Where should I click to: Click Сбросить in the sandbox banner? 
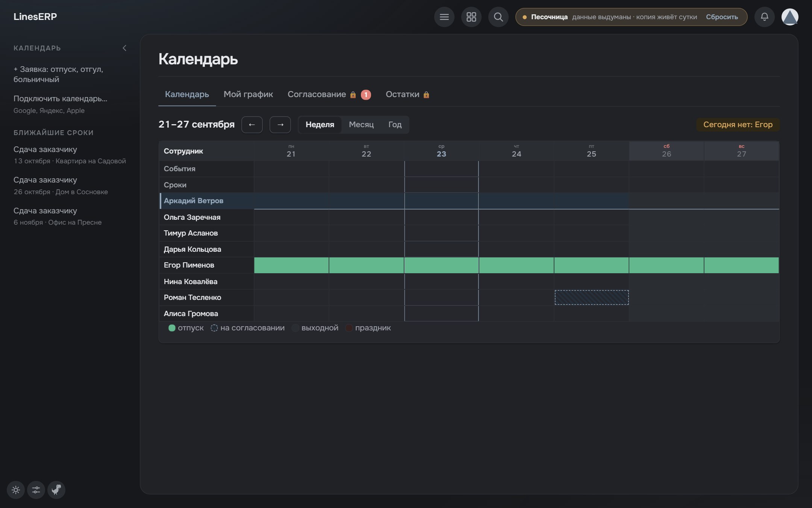722,17
